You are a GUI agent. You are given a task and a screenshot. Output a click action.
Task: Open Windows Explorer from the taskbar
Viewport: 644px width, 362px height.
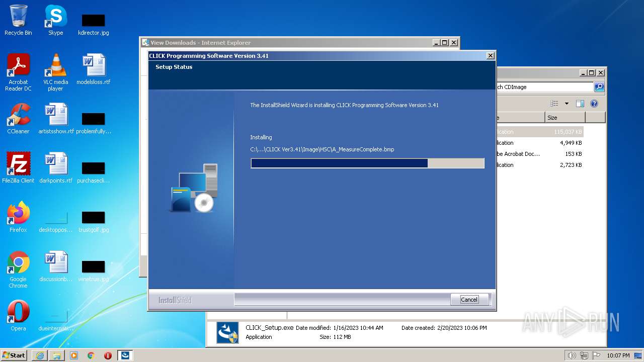point(57,355)
